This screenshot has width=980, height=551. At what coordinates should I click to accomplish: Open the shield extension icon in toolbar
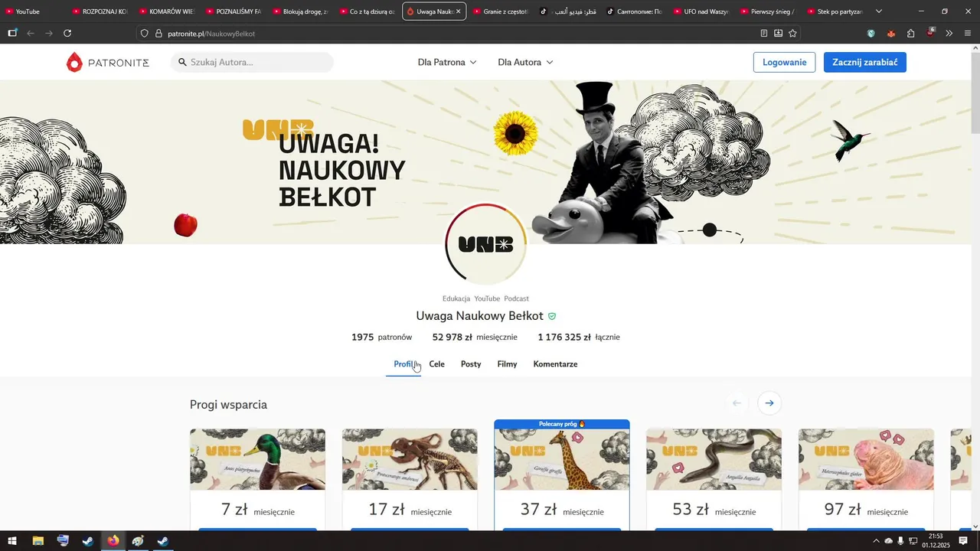click(871, 34)
